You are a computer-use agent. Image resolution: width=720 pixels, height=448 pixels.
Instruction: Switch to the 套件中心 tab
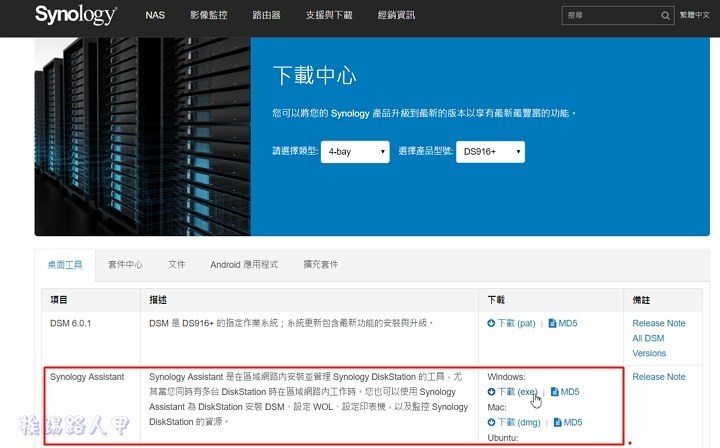125,265
